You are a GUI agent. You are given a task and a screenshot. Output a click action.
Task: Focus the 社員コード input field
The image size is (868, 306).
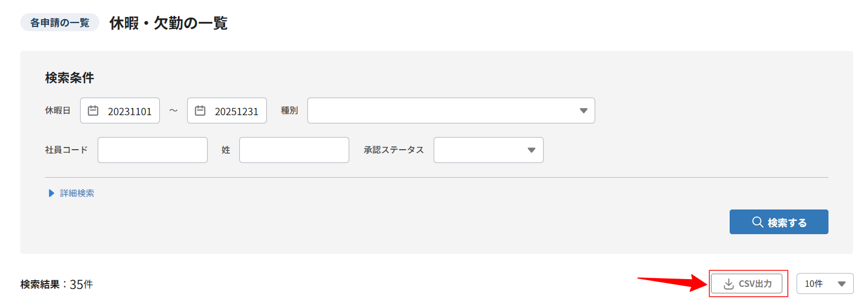153,150
